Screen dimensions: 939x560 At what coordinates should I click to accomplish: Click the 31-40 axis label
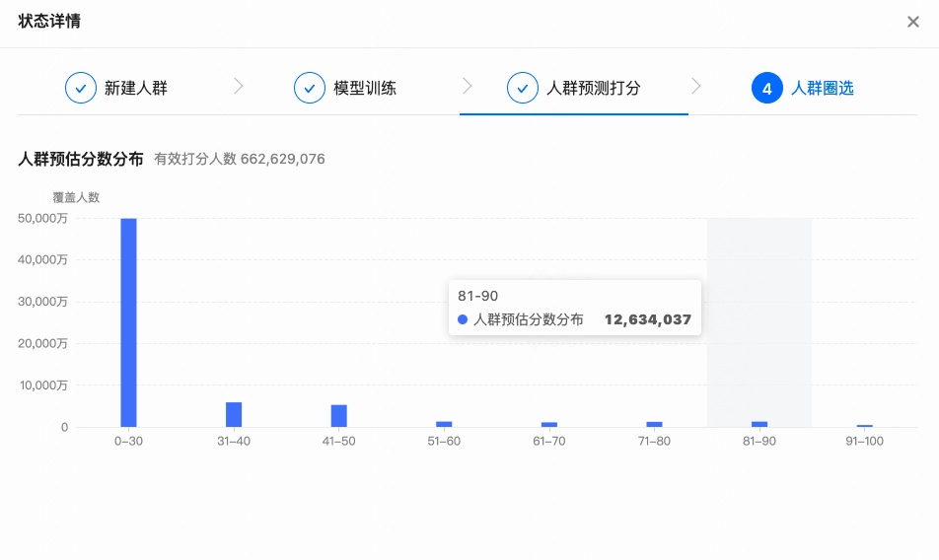[234, 441]
